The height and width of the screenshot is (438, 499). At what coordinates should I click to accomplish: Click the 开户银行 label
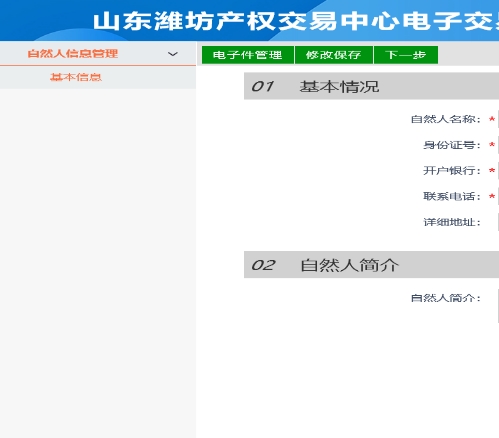(x=452, y=171)
